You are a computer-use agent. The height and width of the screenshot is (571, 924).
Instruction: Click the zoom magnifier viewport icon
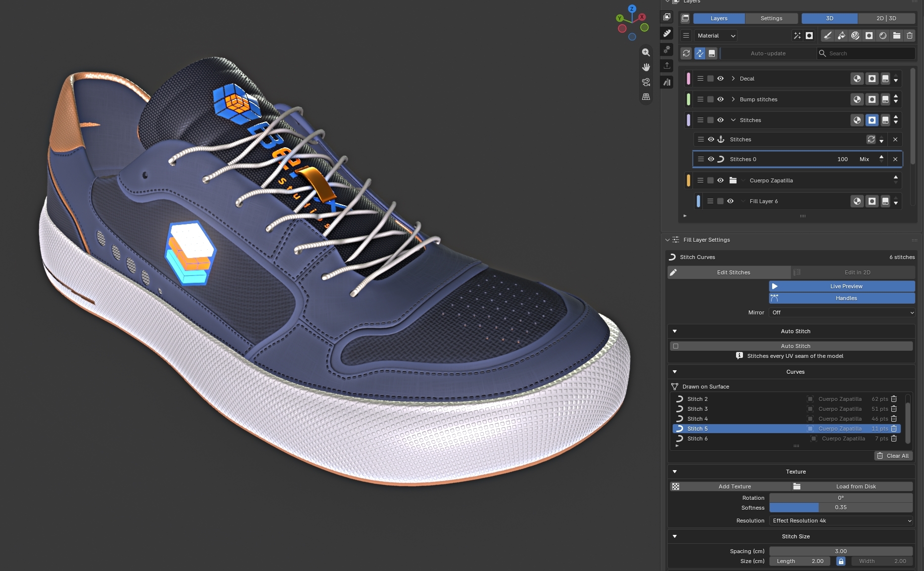click(646, 52)
